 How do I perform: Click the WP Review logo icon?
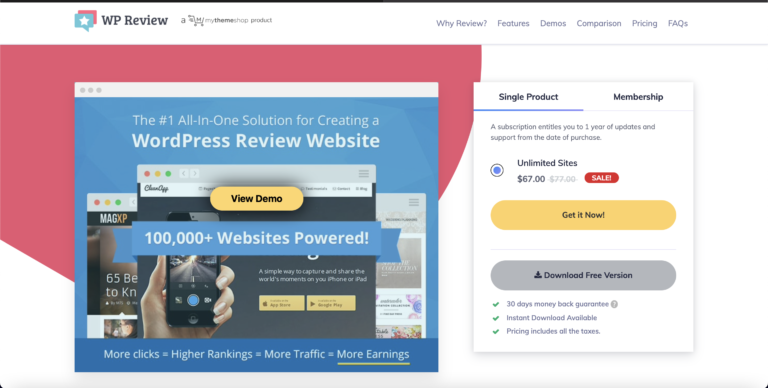[x=85, y=21]
